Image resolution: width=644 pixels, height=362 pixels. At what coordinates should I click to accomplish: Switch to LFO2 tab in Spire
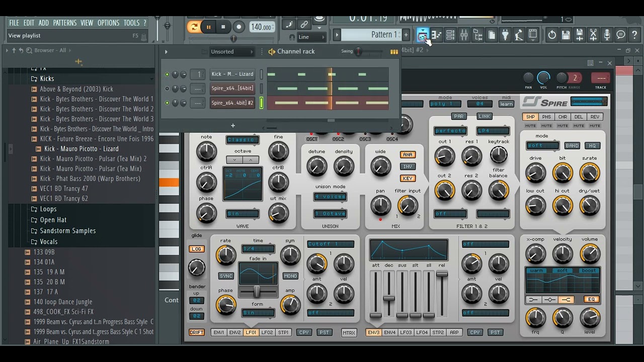point(267,332)
